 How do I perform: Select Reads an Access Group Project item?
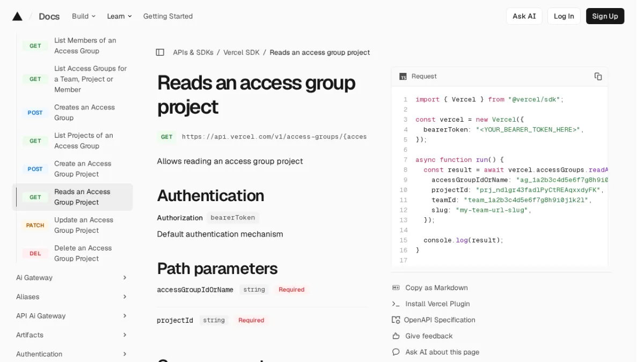click(x=72, y=197)
